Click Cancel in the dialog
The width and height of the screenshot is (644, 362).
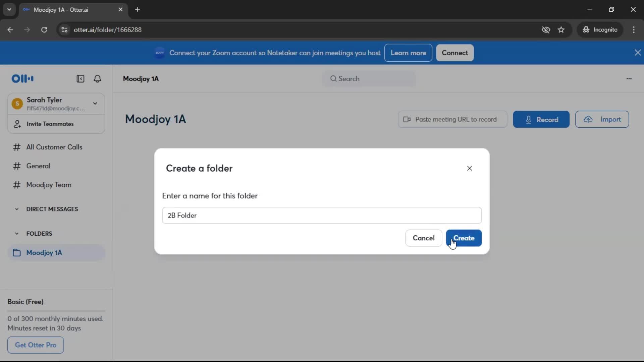(424, 238)
